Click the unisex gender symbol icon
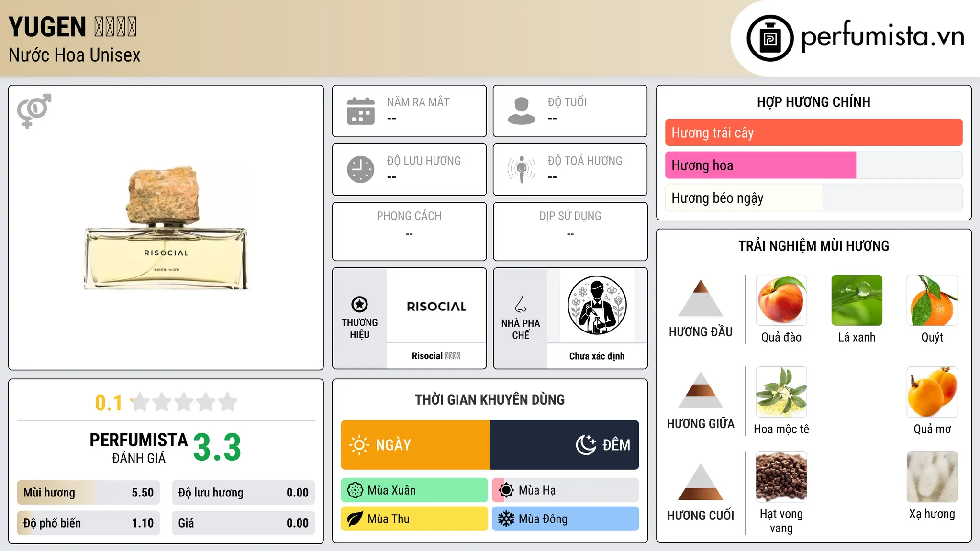This screenshot has width=980, height=551. 34,110
